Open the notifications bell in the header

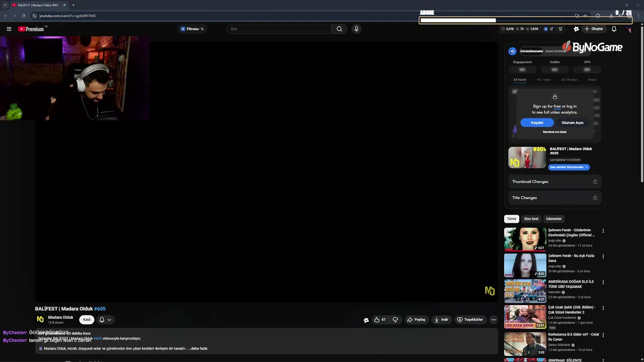coord(614,29)
